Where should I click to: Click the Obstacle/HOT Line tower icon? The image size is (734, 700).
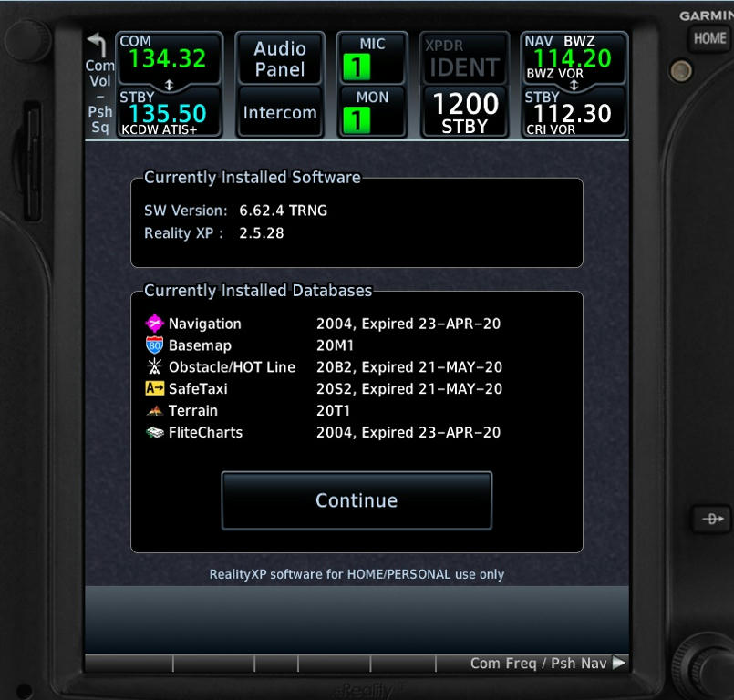[154, 366]
